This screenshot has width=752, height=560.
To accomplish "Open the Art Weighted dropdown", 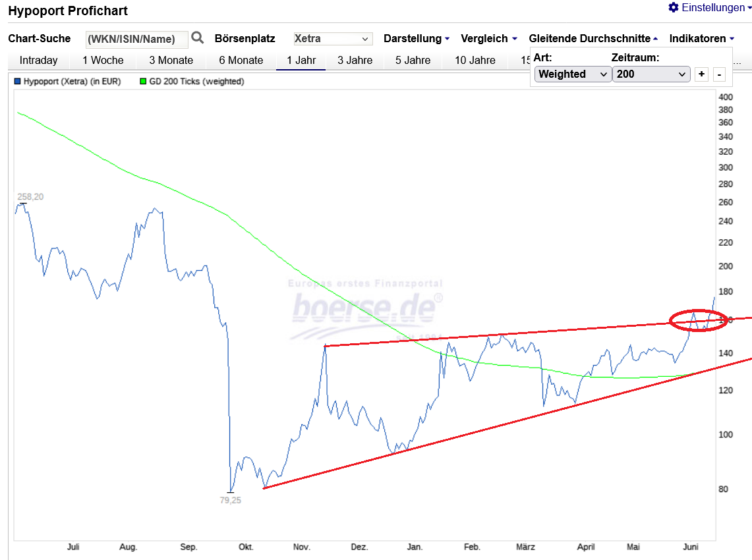I will click(x=573, y=74).
